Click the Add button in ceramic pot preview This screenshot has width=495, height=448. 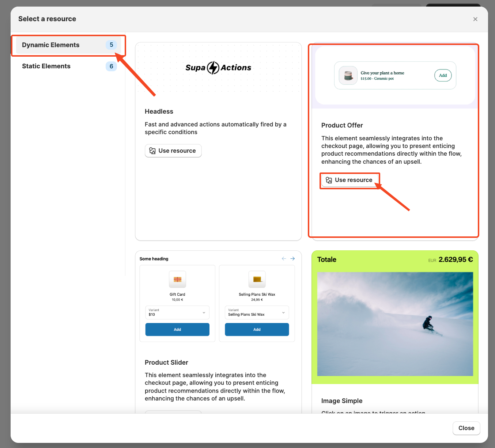click(443, 75)
